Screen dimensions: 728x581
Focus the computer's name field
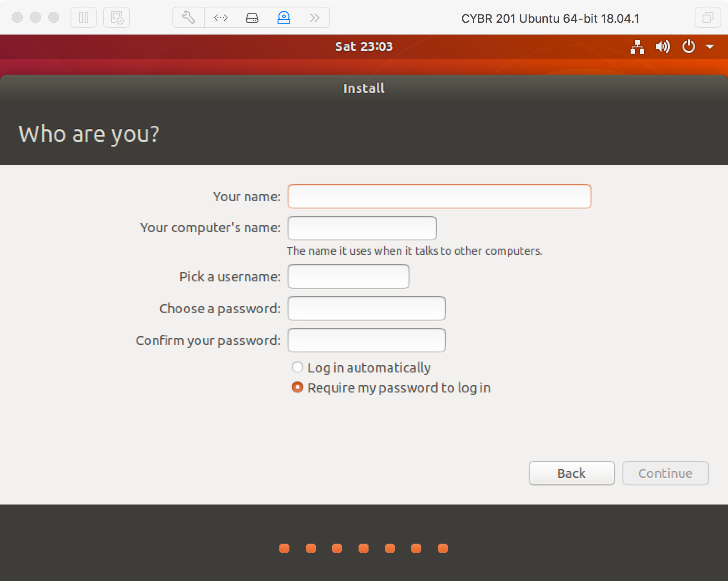pyautogui.click(x=362, y=228)
